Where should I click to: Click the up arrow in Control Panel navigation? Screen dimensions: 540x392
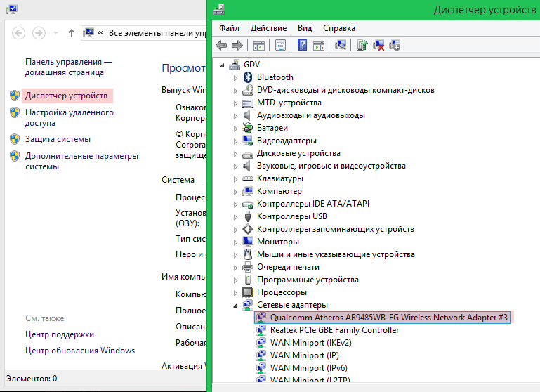tap(72, 33)
